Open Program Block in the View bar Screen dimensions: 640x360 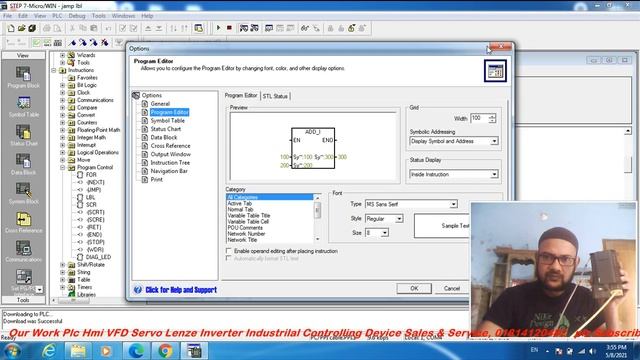coord(23,77)
